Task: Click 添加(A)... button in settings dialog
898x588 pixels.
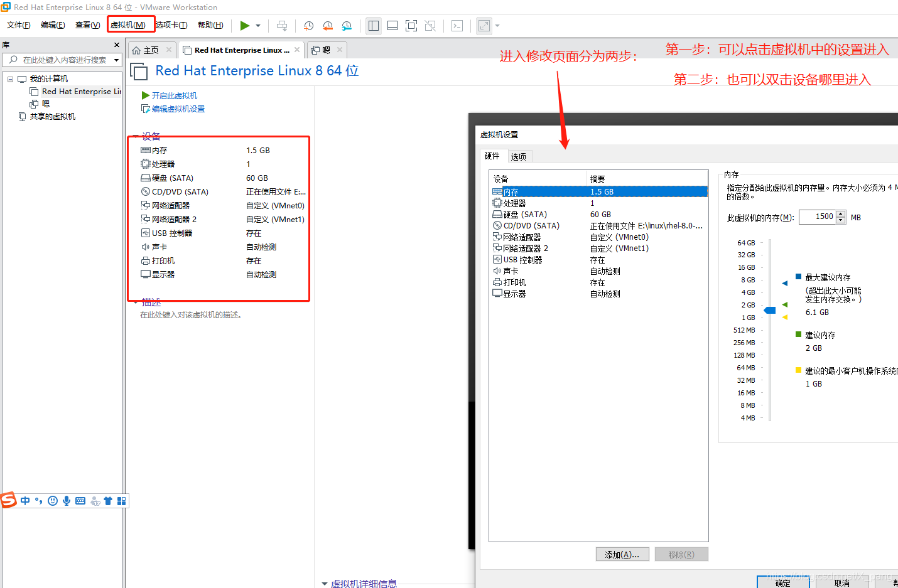Action: tap(622, 555)
